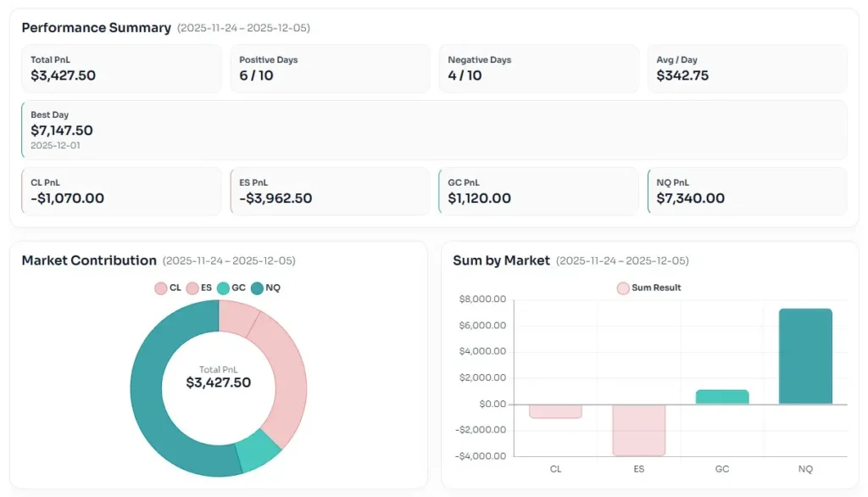Toggle GC legend entry above the donut chart
The image size is (868, 497).
click(x=231, y=288)
